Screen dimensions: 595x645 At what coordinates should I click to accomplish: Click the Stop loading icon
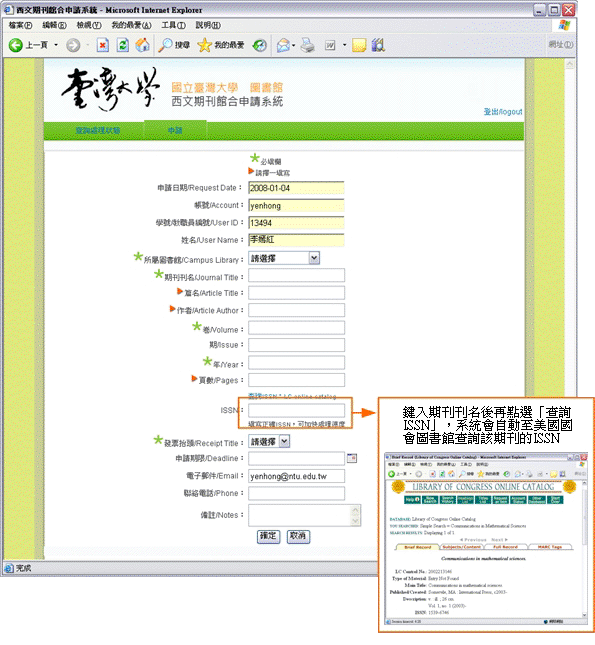(102, 45)
